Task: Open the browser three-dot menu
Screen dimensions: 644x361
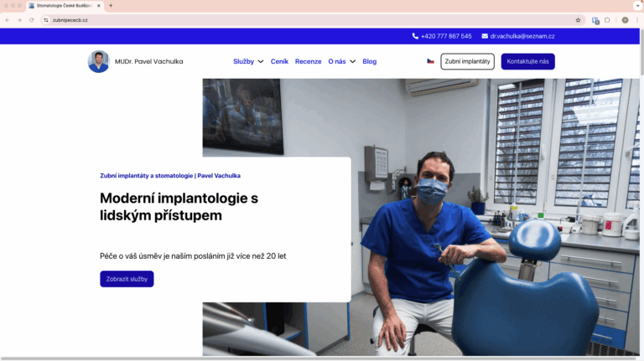Action: [636, 20]
